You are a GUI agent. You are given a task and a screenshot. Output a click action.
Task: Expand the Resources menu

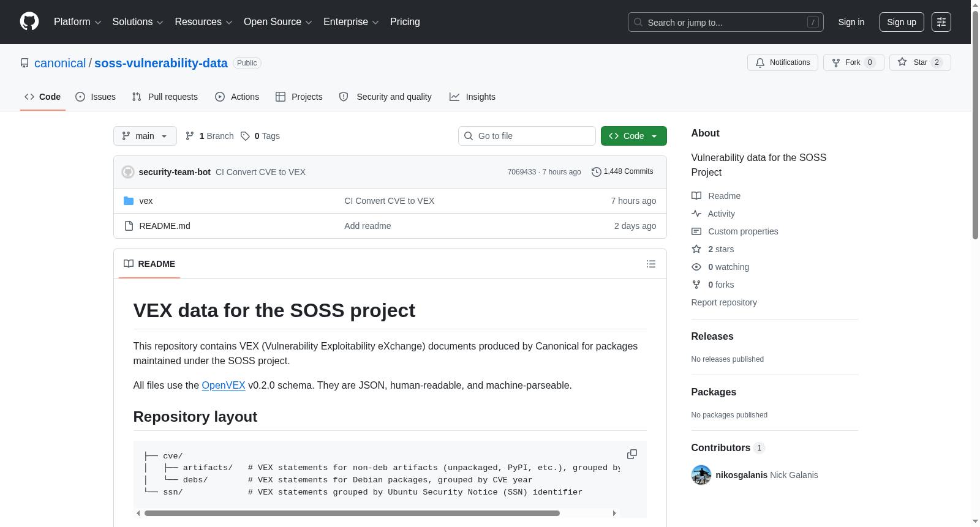204,22
